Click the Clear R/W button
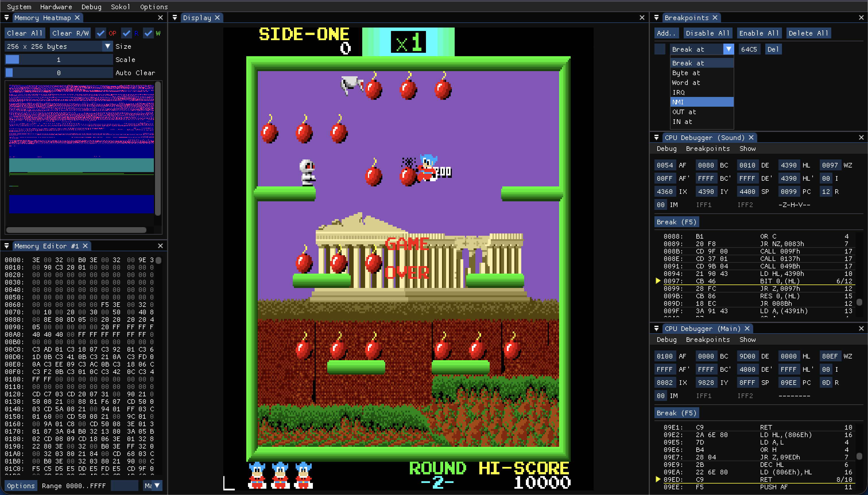Screen dimensions: 868x495 click(x=70, y=33)
